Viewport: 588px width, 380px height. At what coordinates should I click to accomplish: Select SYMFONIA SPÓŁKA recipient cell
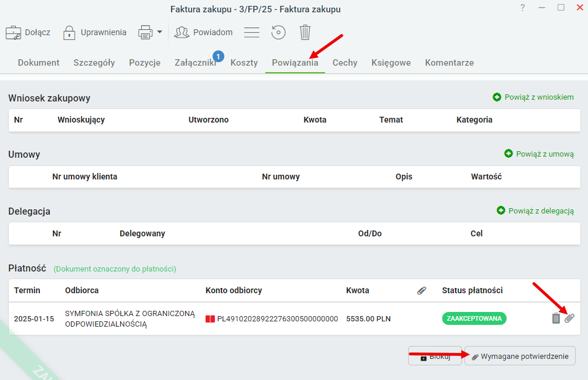click(130, 319)
